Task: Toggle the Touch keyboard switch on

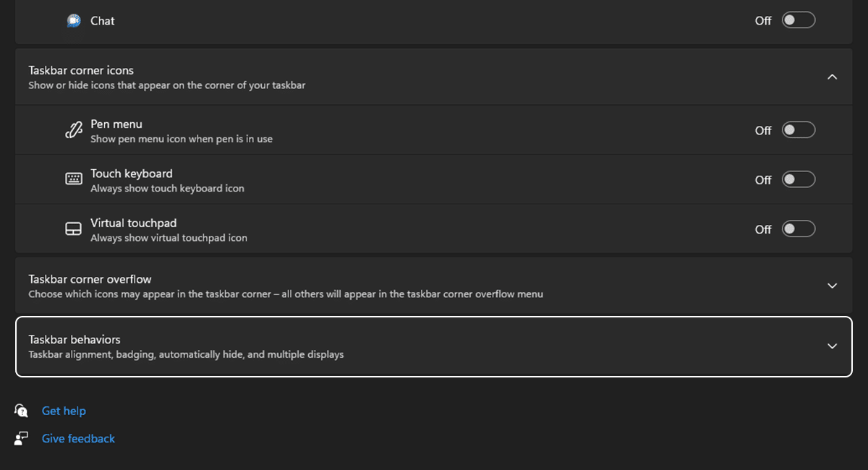Action: click(x=799, y=179)
